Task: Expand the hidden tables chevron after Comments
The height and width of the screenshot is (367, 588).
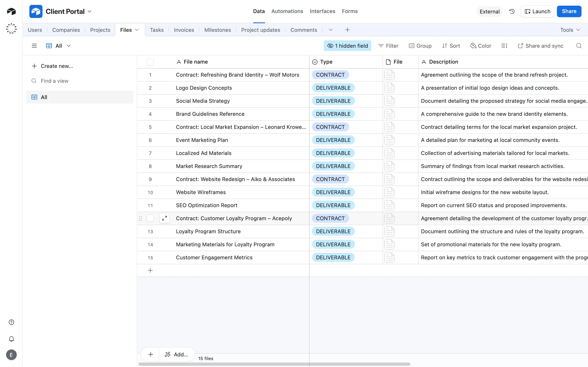Action: 331,30
